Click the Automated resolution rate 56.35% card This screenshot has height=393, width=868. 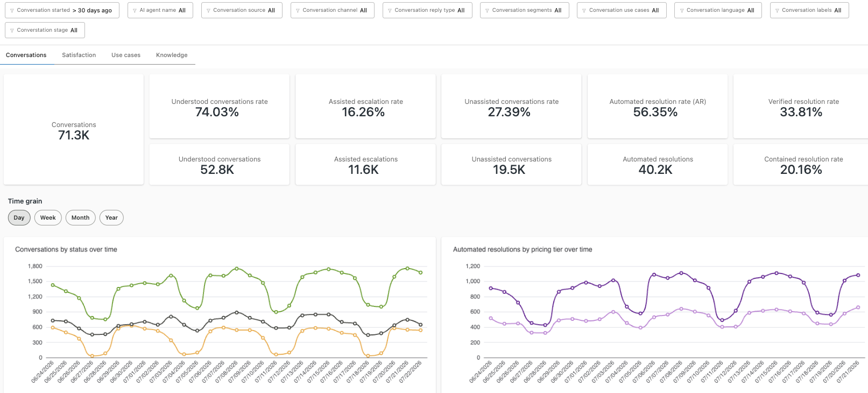pos(658,107)
